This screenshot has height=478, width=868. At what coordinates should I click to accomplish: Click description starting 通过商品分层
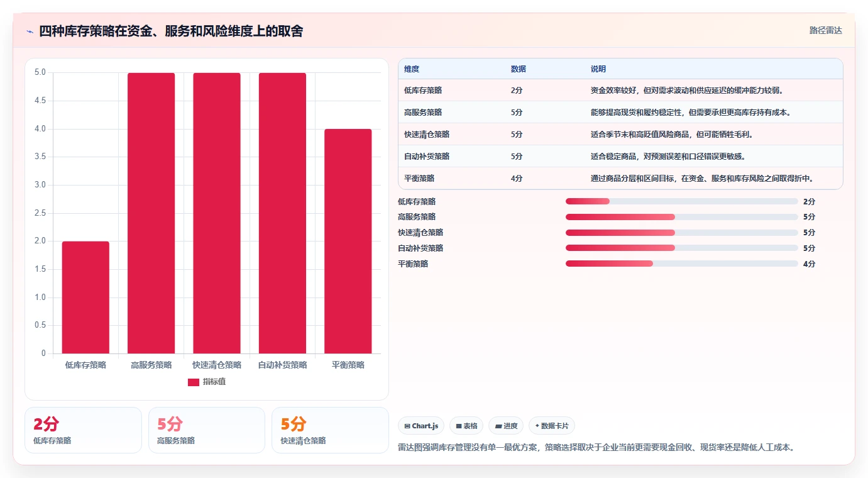point(703,178)
